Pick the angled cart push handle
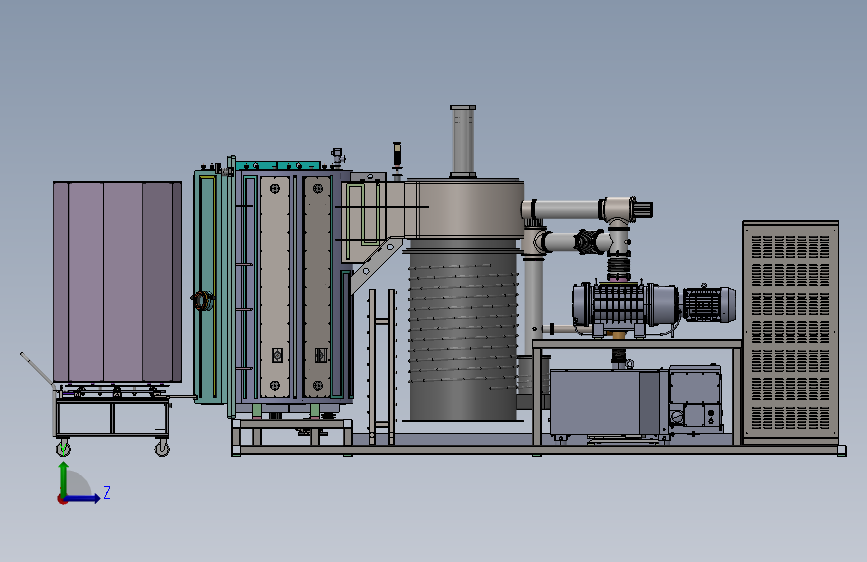This screenshot has width=867, height=562. click(x=37, y=368)
